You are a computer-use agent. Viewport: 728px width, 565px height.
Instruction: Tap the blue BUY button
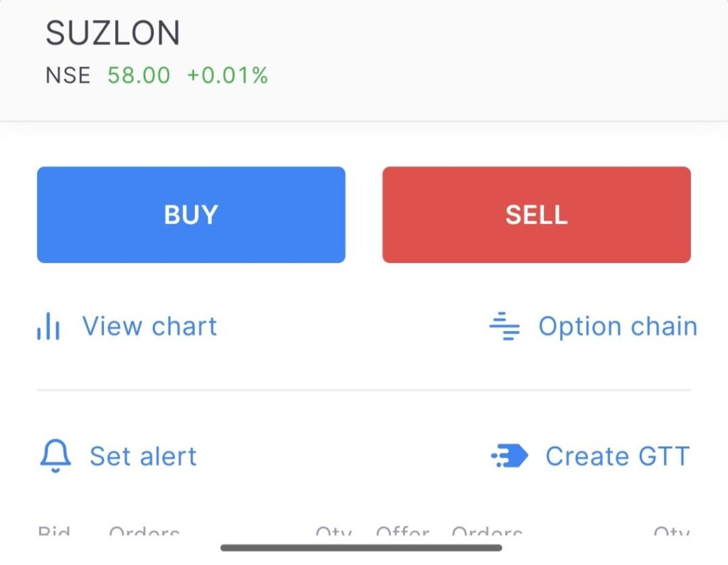(191, 215)
